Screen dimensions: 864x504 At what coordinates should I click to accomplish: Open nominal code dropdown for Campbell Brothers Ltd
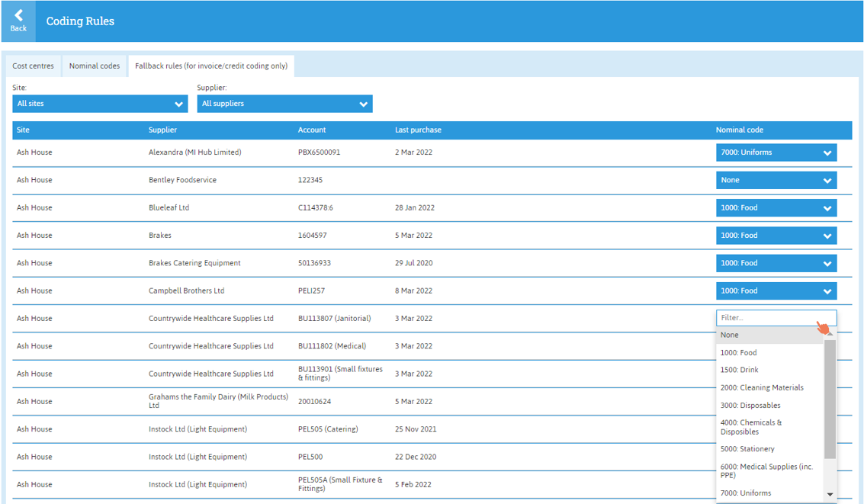[x=776, y=291]
